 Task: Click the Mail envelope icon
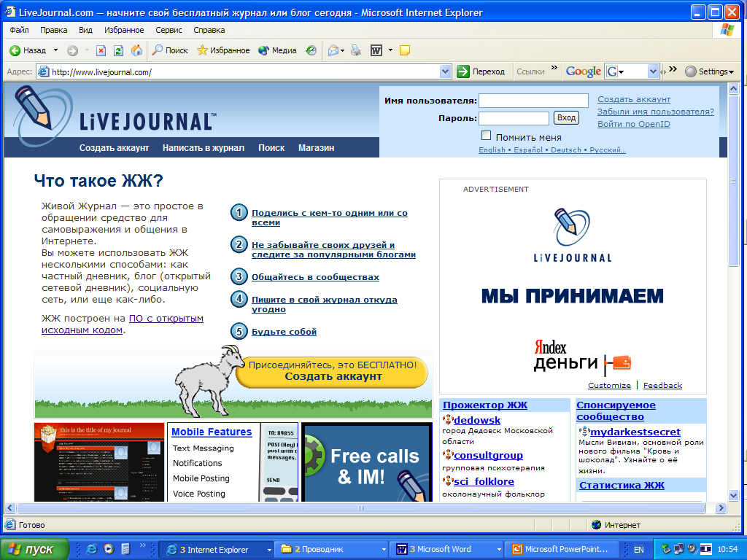click(333, 50)
